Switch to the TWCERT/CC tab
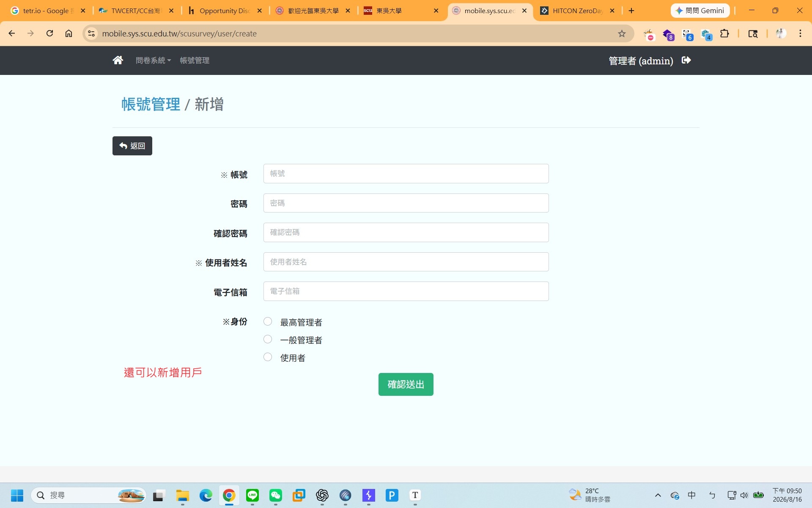Image resolution: width=812 pixels, height=508 pixels. [135, 11]
